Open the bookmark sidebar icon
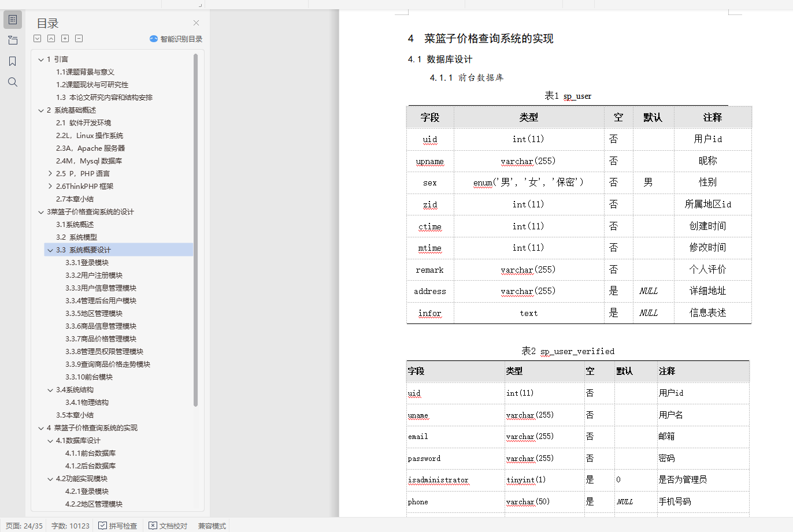 (13, 61)
